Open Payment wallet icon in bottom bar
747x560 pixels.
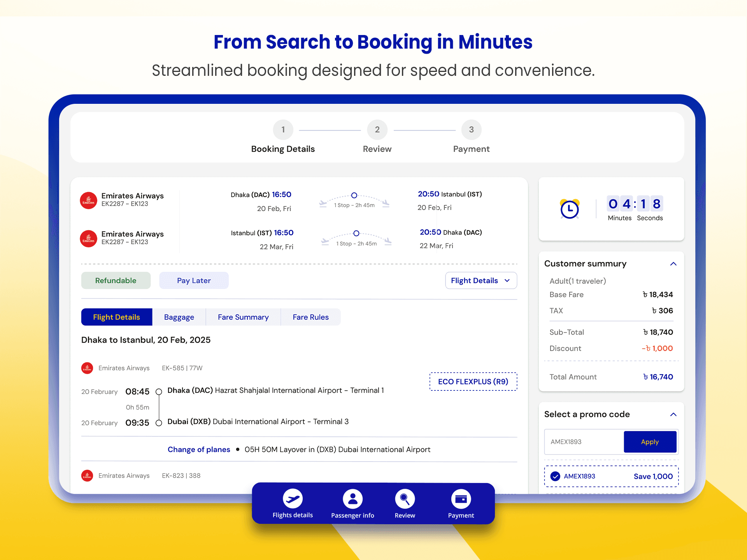(461, 499)
